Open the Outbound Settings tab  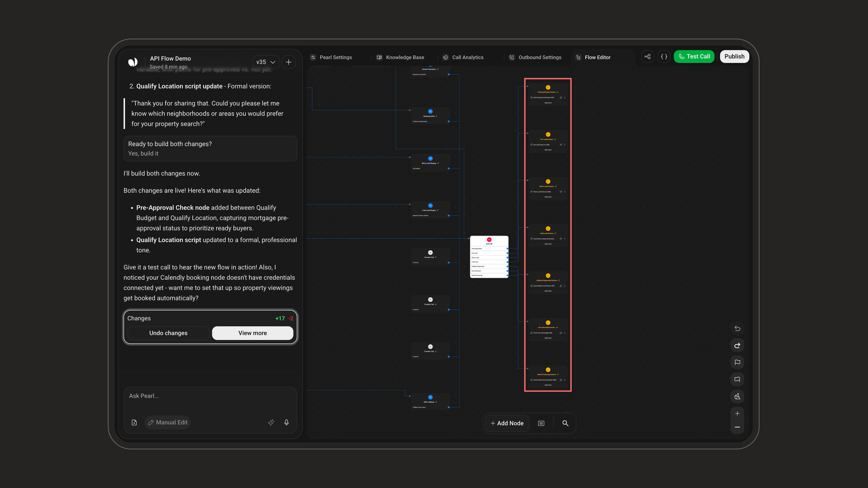click(x=535, y=57)
